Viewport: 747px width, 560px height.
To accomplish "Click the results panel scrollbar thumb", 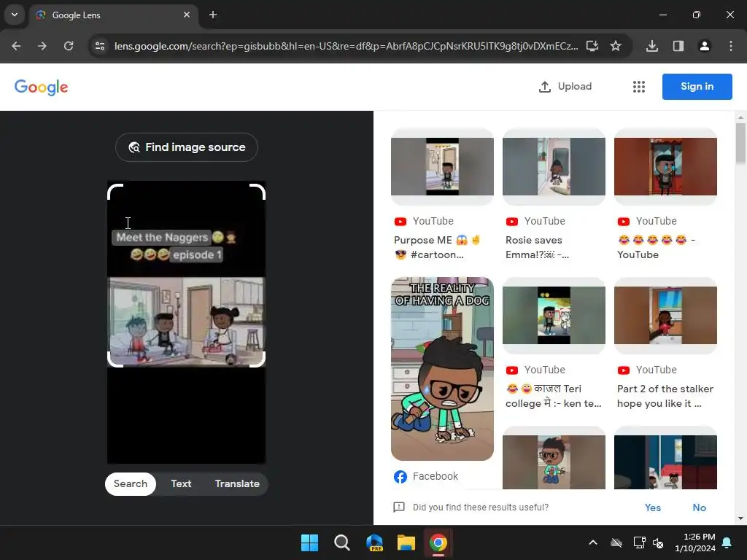I will point(740,143).
